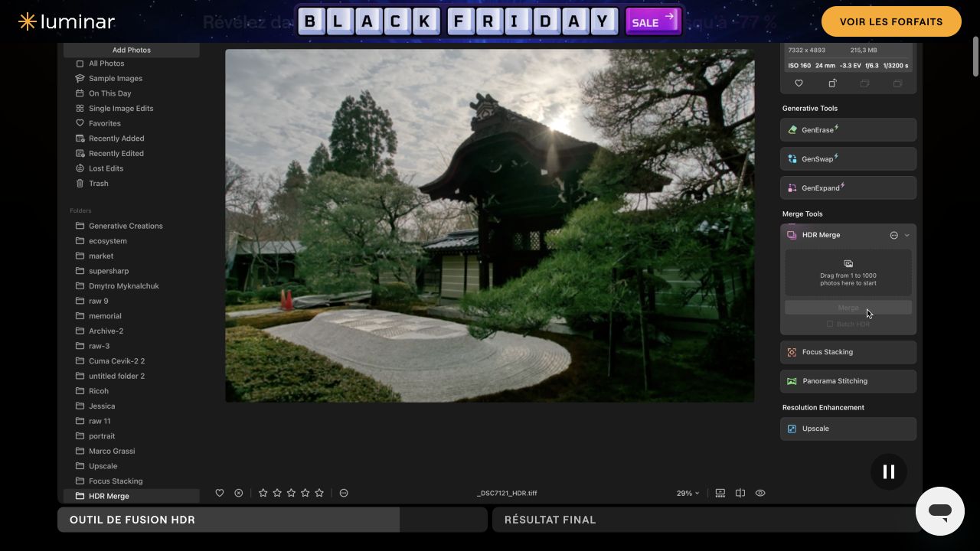The width and height of the screenshot is (980, 551).
Task: Click the Upscale tool icon
Action: (792, 429)
